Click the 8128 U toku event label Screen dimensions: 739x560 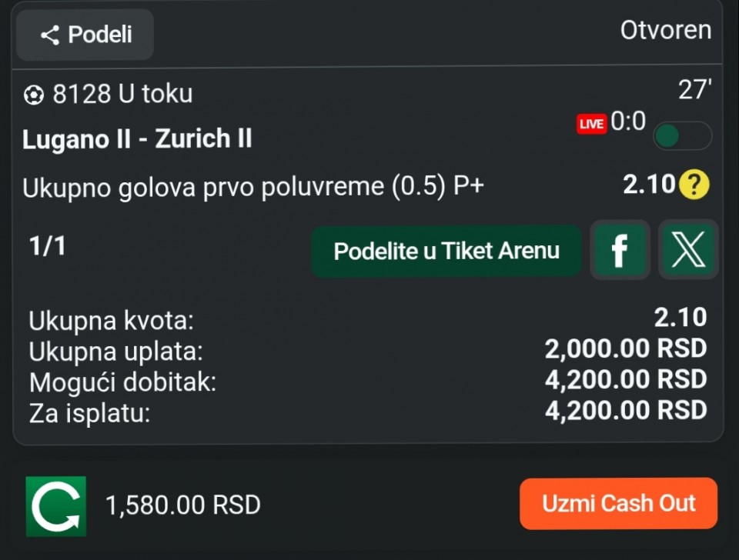(x=122, y=94)
